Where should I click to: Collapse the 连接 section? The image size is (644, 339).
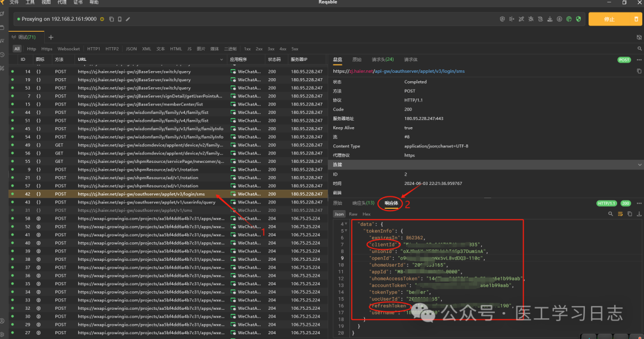click(639, 165)
